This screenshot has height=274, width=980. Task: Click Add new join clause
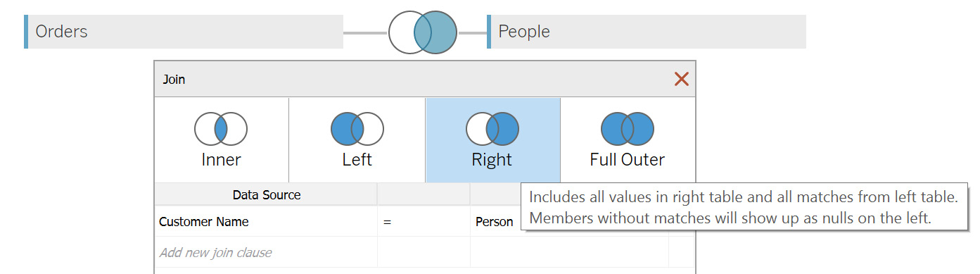tap(215, 252)
